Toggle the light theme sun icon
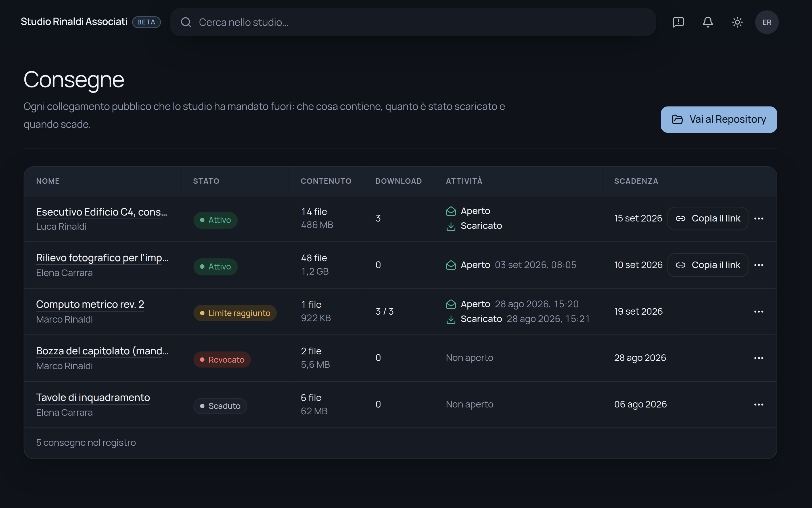The width and height of the screenshot is (812, 508). pyautogui.click(x=737, y=22)
